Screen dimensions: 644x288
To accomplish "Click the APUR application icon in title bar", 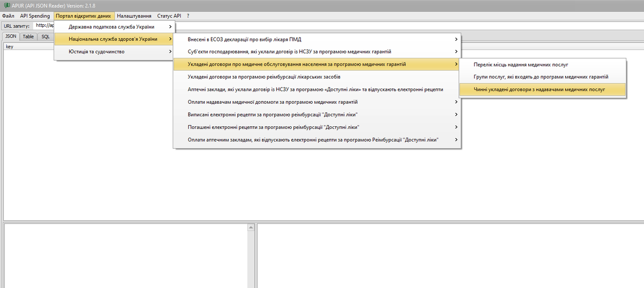I will pyautogui.click(x=6, y=6).
